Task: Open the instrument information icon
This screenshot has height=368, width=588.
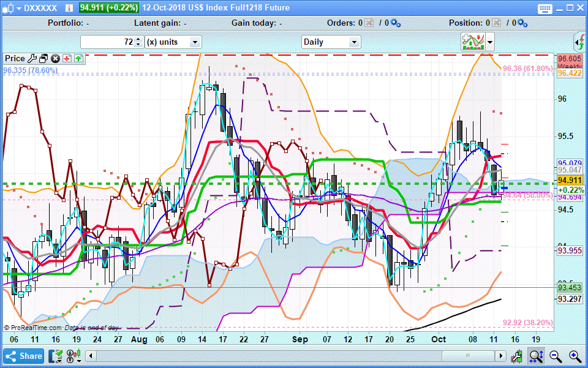Action: pos(69,8)
